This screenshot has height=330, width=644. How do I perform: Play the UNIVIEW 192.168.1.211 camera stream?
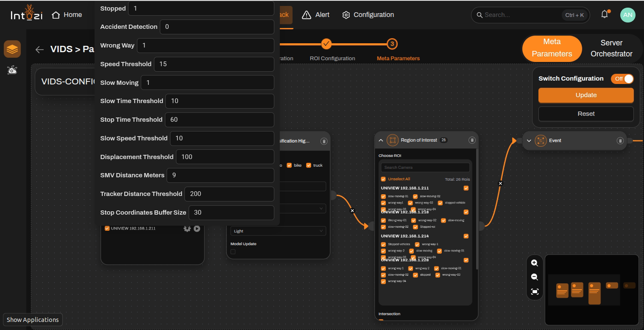pyautogui.click(x=197, y=229)
